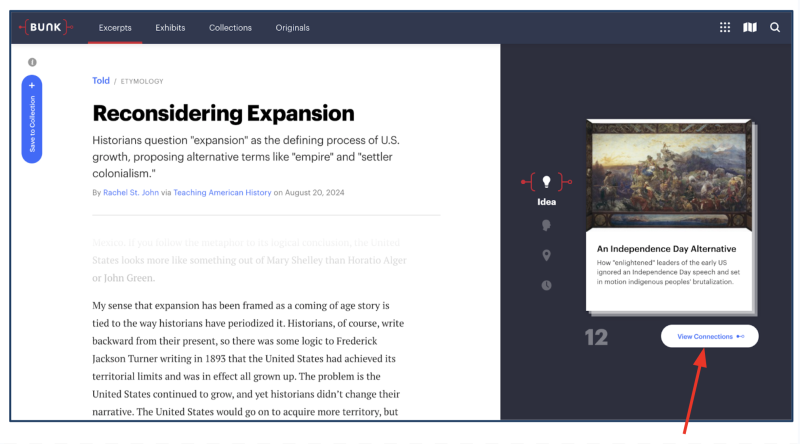The image size is (800, 444).
Task: Click the View Connections button
Action: pyautogui.click(x=709, y=337)
